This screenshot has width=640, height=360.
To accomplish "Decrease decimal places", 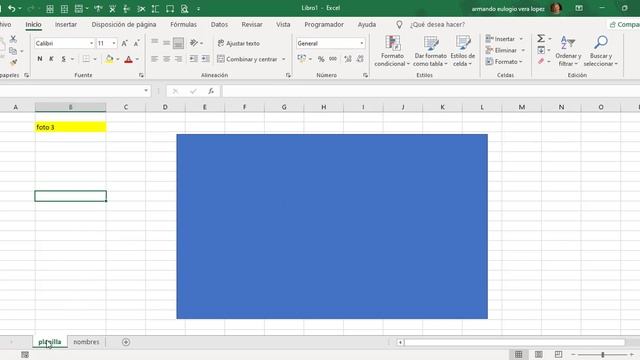I will 360,59.
